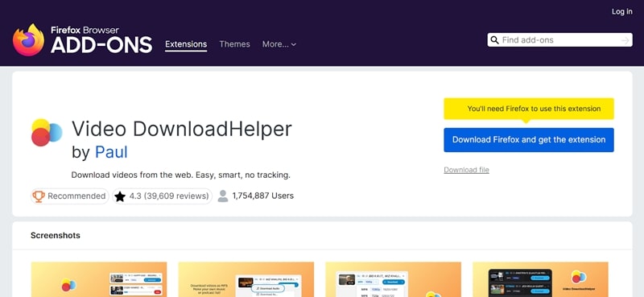The width and height of the screenshot is (644, 297).
Task: Open author Paul's profile link
Action: [111, 152]
